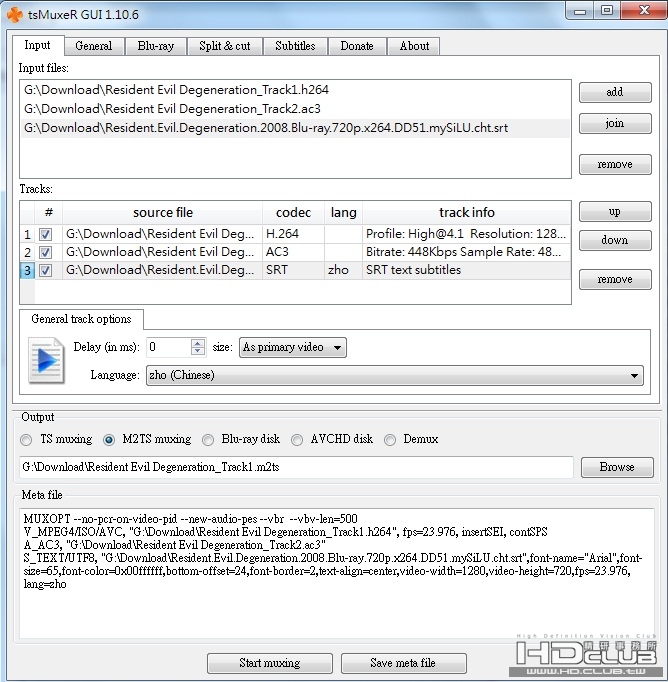Uncheck track 3 SRT checkbox
668x682 pixels.
coord(45,271)
